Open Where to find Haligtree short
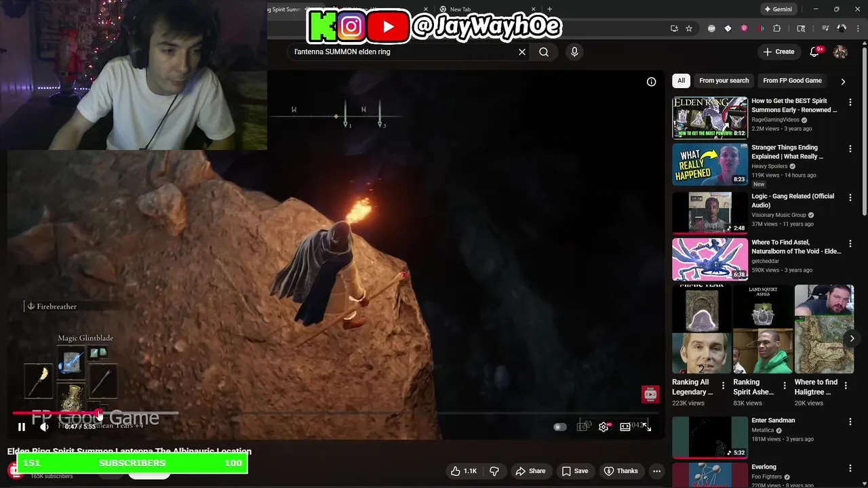Screen dimensions: 868x488 pyautogui.click(x=824, y=329)
